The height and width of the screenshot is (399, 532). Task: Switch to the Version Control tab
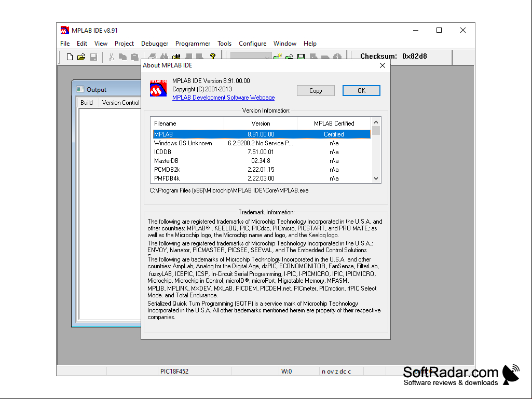pos(120,102)
